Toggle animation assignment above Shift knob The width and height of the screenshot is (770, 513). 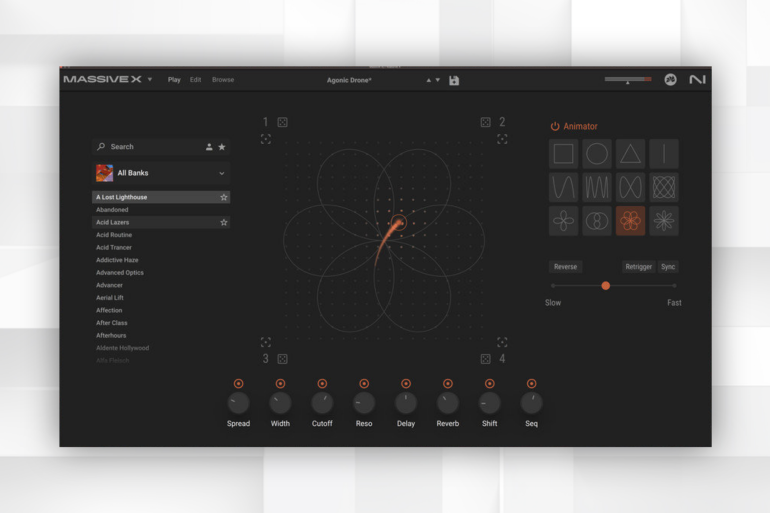click(490, 383)
